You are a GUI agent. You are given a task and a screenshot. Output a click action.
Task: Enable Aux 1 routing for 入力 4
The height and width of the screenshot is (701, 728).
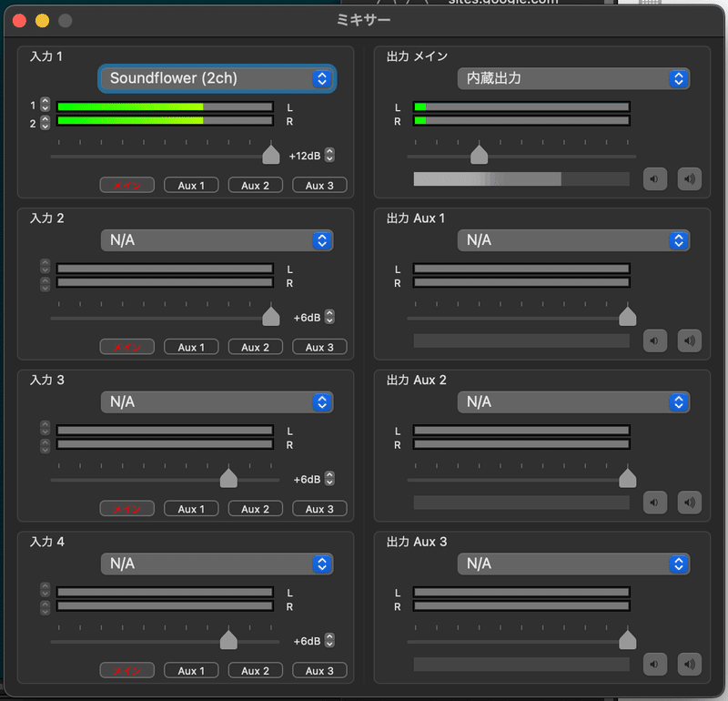[x=191, y=670]
